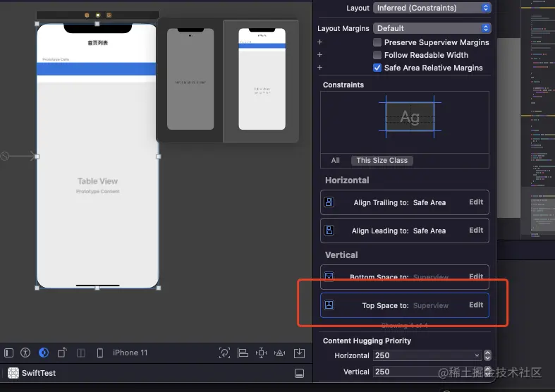Click the Bottom Space constraint icon
This screenshot has height=392, width=555.
329,276
